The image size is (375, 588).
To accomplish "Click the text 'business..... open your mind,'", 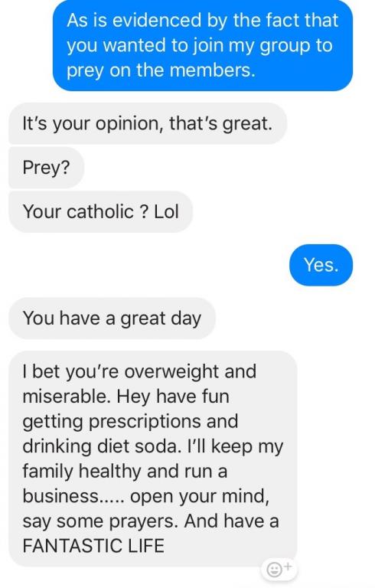I will click(x=146, y=496).
